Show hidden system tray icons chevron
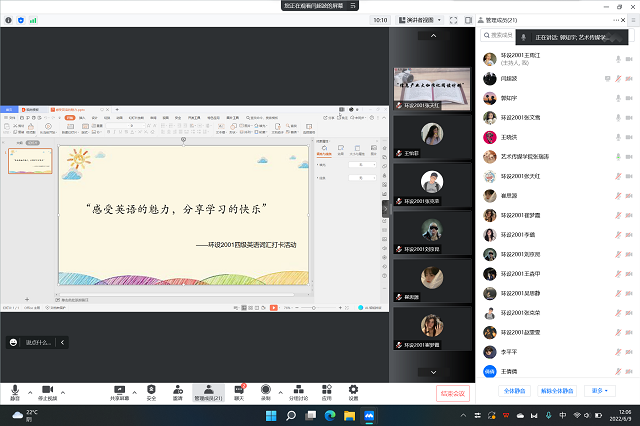 click(x=463, y=416)
